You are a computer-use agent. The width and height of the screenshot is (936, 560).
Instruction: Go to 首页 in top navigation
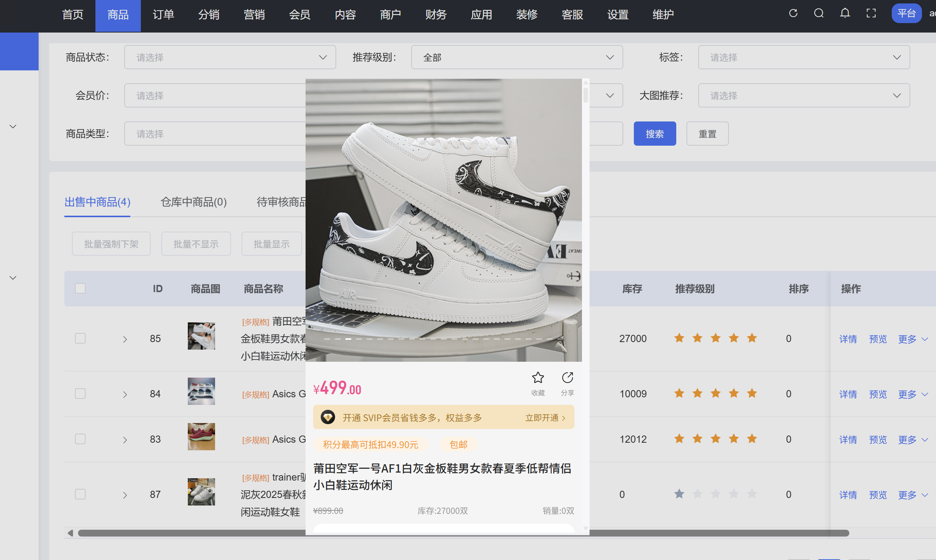tap(73, 15)
